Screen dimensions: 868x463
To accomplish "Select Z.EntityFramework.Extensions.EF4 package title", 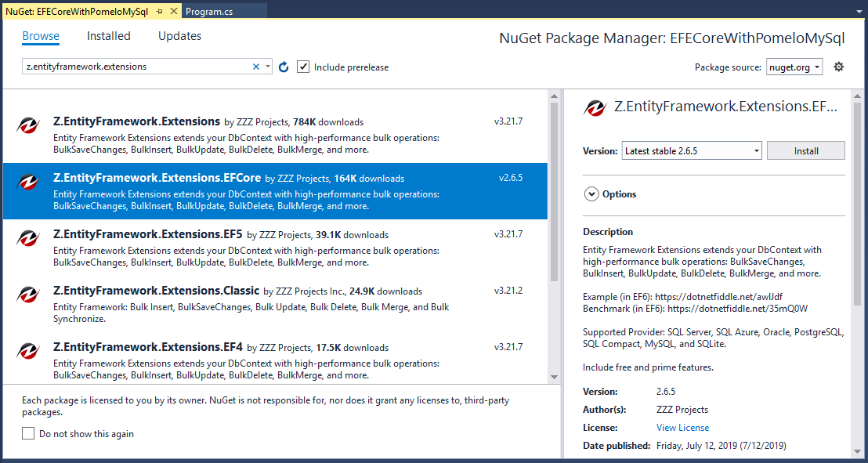I will (148, 347).
